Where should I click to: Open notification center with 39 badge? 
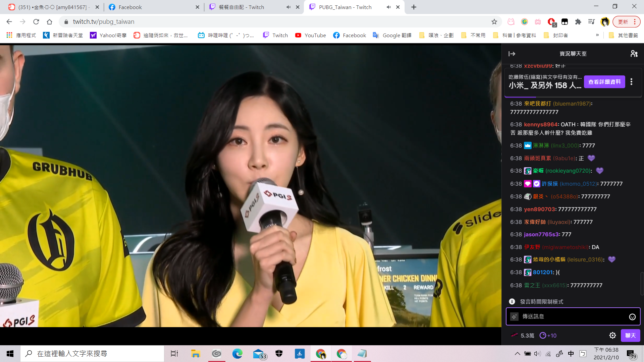pyautogui.click(x=631, y=354)
